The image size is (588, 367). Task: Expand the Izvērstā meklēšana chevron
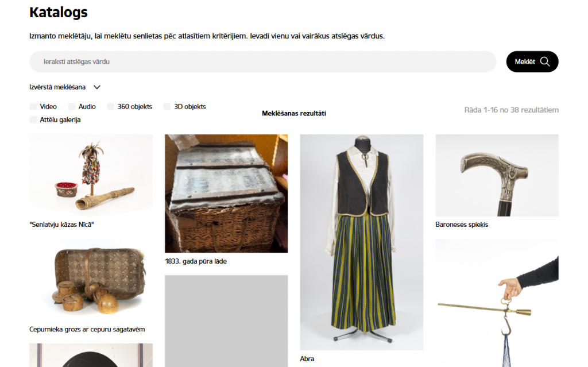point(97,87)
